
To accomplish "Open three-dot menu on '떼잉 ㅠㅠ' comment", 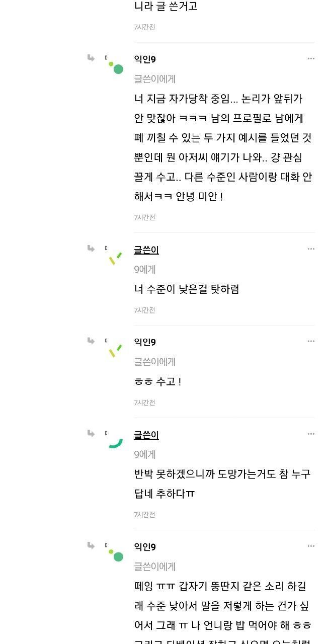I will (x=311, y=546).
